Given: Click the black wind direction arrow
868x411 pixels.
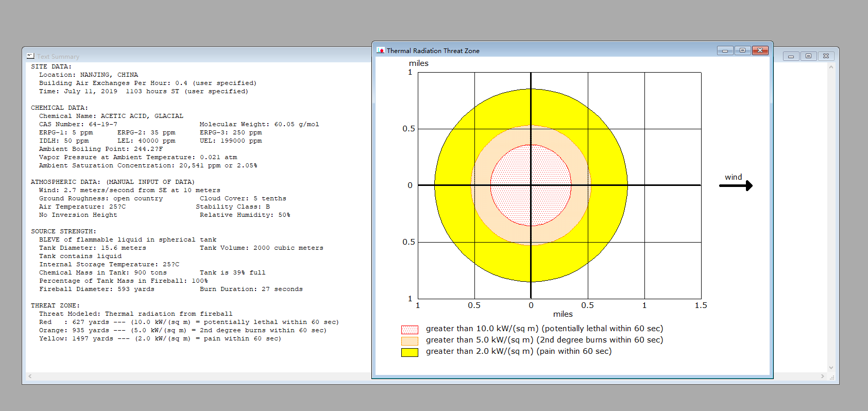Looking at the screenshot, I should 736,185.
